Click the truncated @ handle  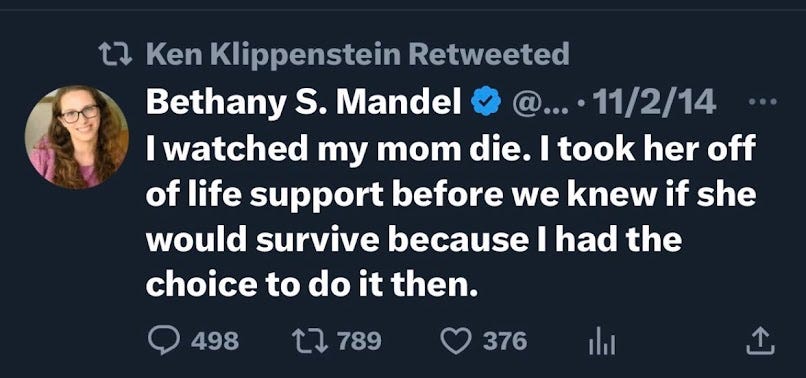coord(540,103)
